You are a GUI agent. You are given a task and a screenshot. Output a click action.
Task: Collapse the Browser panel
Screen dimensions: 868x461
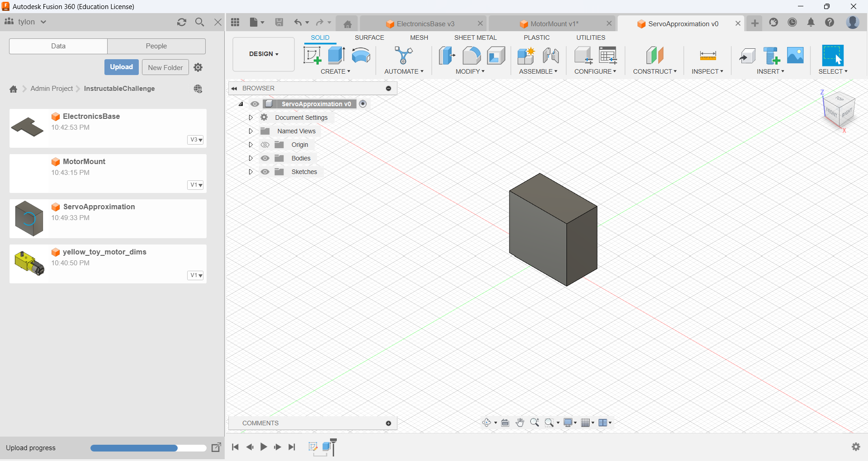click(234, 89)
